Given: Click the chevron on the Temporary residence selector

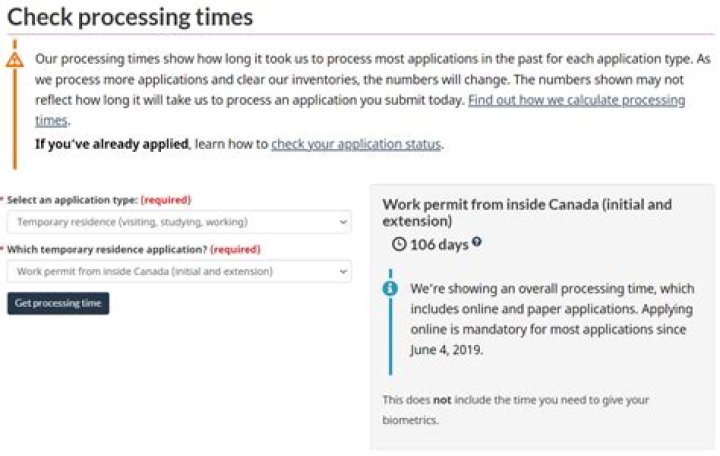Looking at the screenshot, I should [x=343, y=221].
